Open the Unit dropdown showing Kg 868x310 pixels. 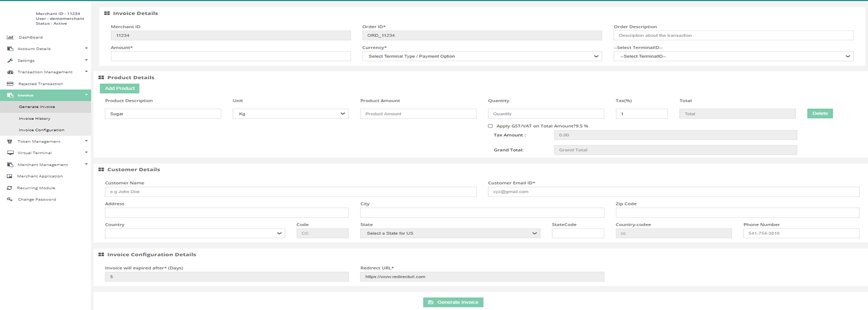click(x=290, y=114)
